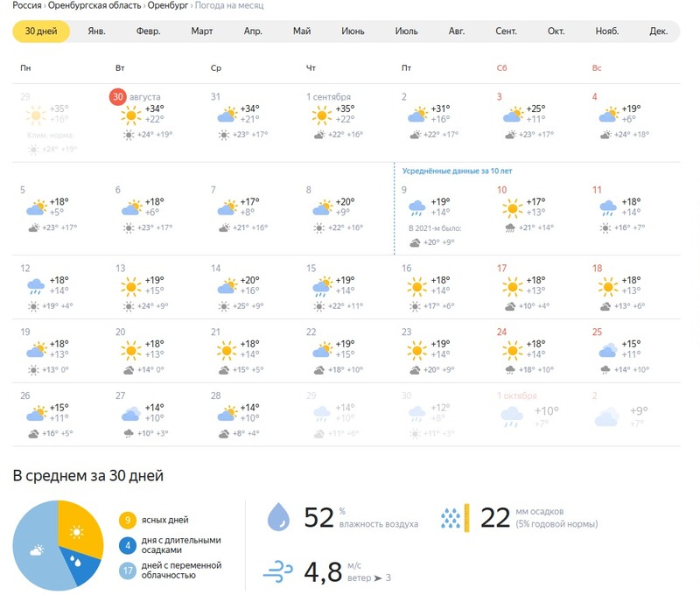
Task: Click the rain icon on September 12
Action: pyautogui.click(x=36, y=285)
